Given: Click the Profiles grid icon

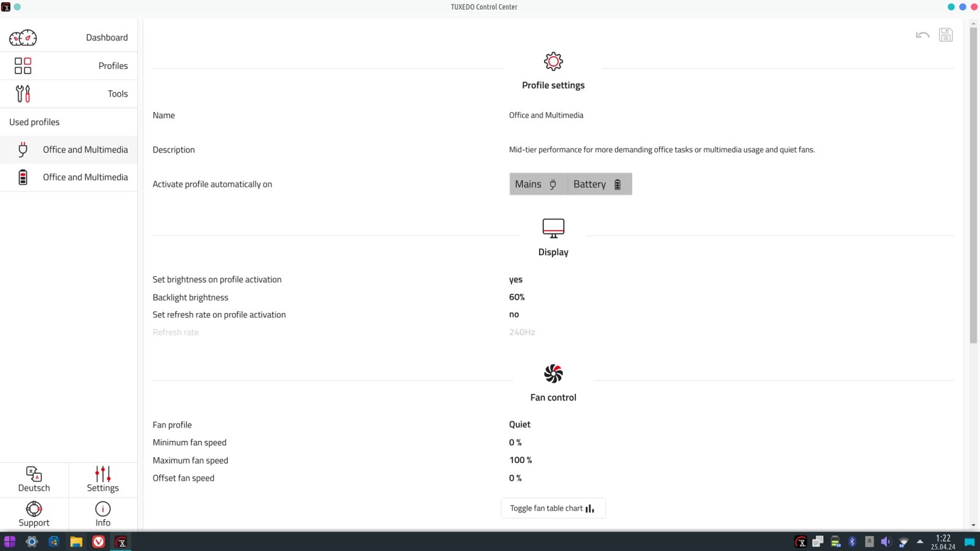Looking at the screenshot, I should 23,66.
